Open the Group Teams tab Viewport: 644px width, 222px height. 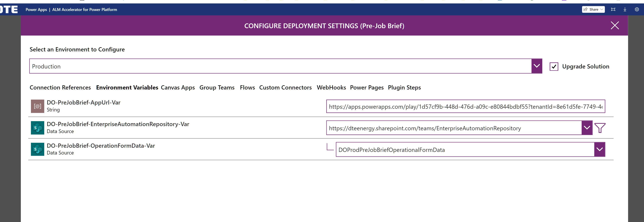(x=217, y=88)
